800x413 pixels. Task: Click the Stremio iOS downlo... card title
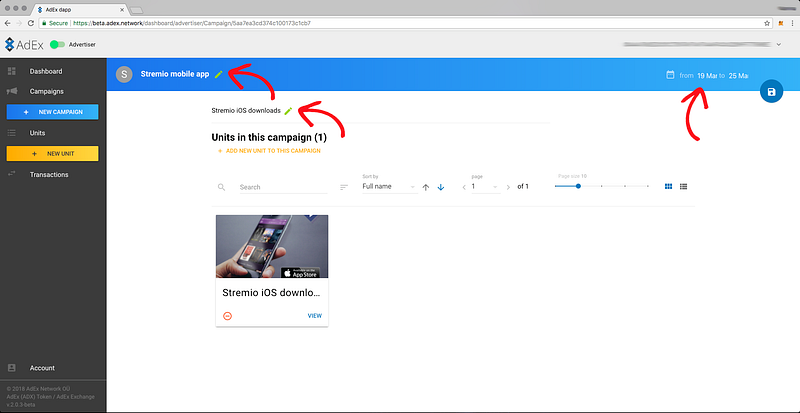[271, 293]
